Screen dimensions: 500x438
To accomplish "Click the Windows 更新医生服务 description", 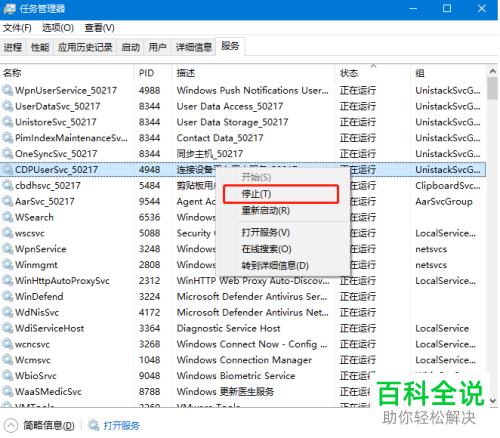I will pyautogui.click(x=225, y=391).
